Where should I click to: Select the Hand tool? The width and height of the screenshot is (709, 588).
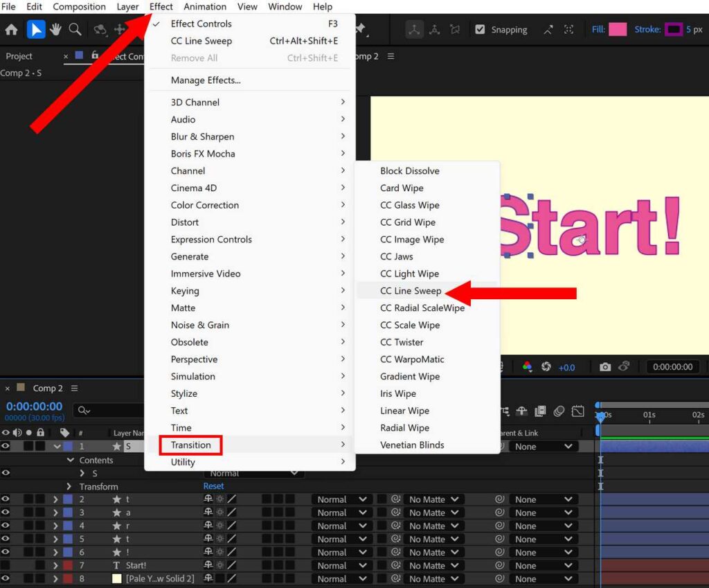(x=55, y=30)
